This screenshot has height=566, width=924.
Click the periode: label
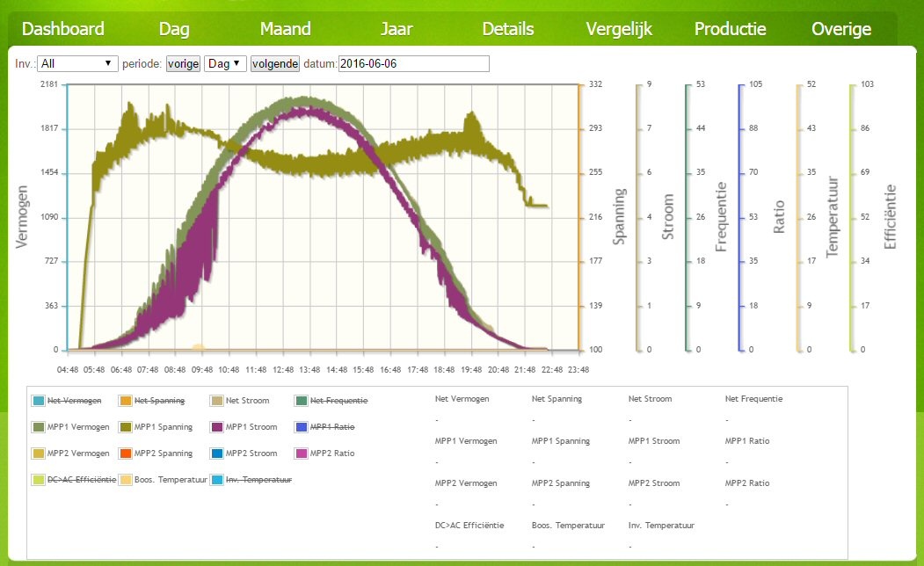142,63
